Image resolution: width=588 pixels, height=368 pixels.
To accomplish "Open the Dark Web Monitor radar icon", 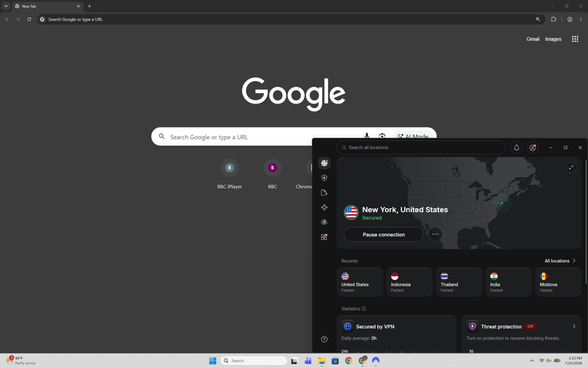I will 324,222.
